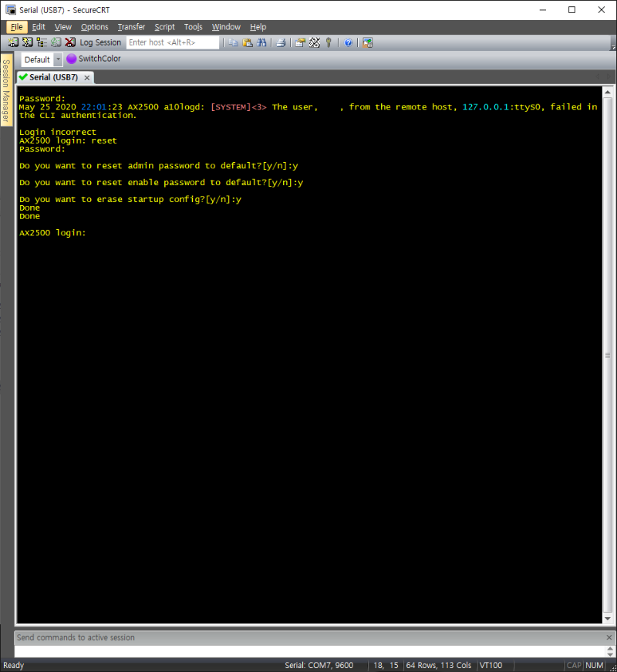Click the SecureCRT application icon in title bar
The height and width of the screenshot is (672, 617).
tap(10, 9)
